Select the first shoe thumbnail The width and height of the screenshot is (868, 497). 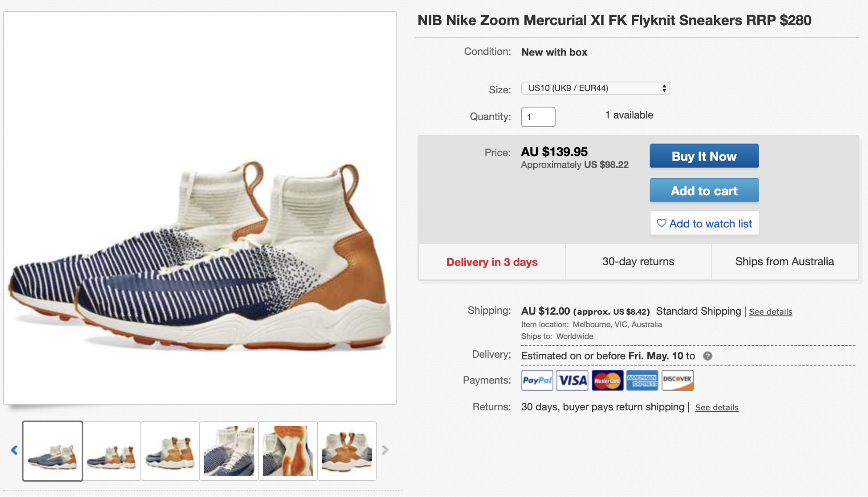pyautogui.click(x=53, y=451)
